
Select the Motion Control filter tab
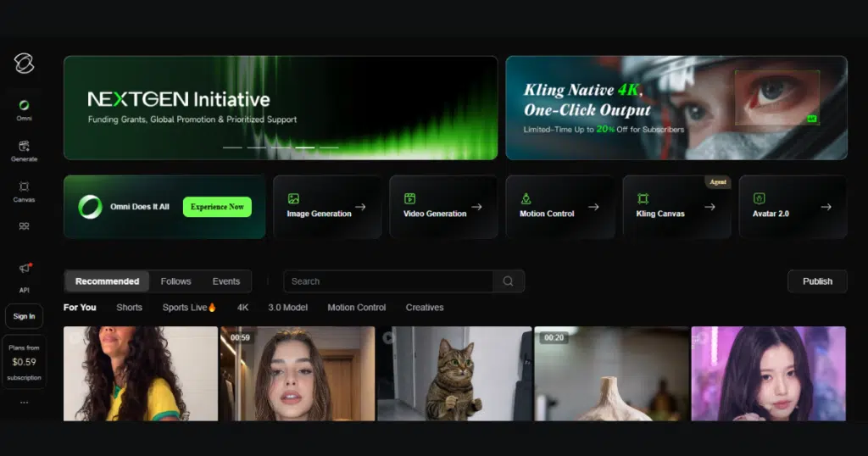(357, 307)
